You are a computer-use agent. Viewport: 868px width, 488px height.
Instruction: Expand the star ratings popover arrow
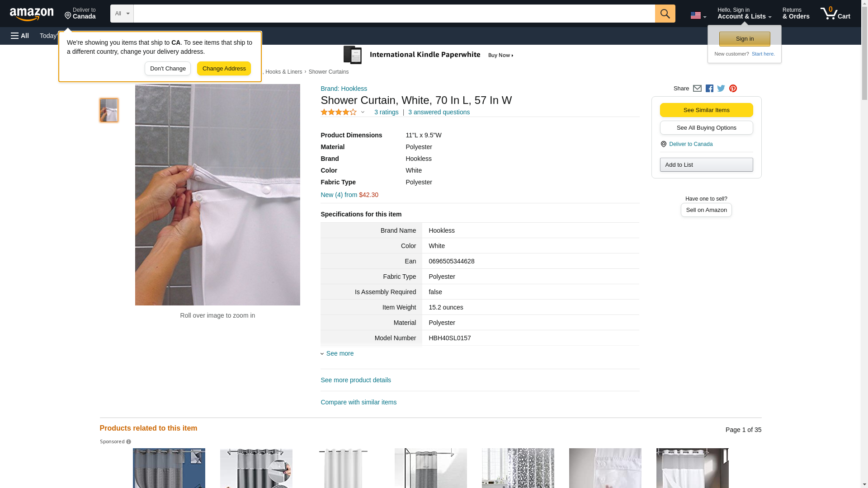point(363,112)
